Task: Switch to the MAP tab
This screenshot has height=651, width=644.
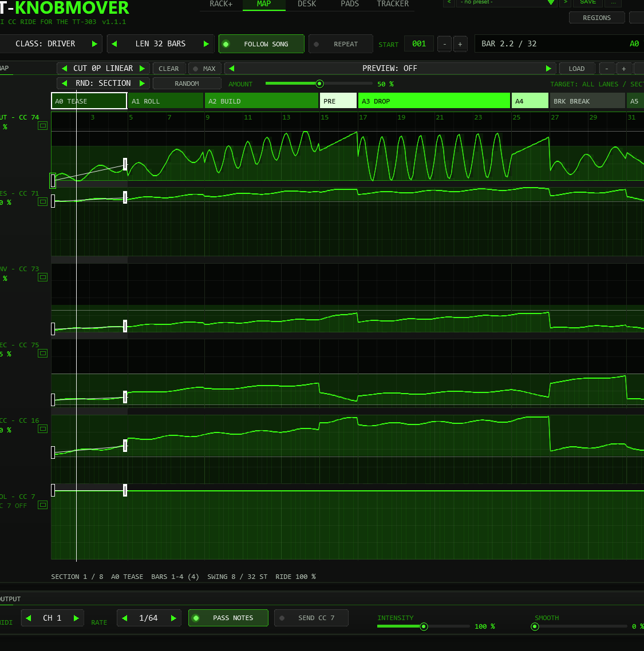Action: click(264, 4)
